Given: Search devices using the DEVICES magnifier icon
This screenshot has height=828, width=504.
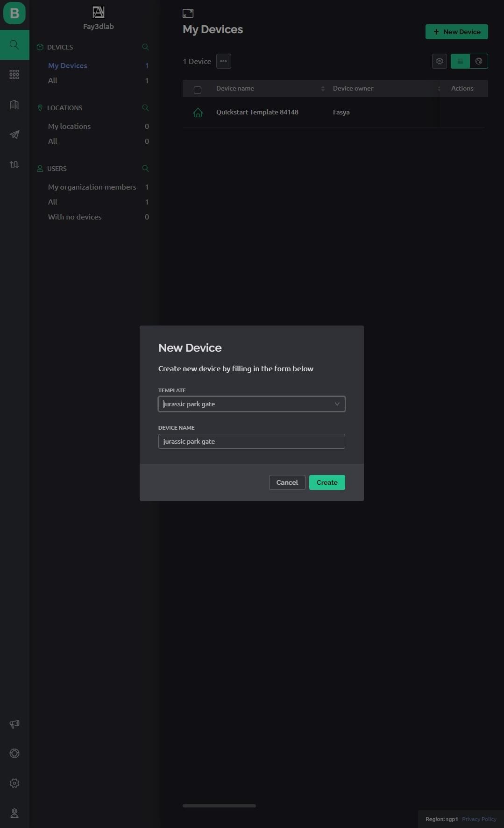Looking at the screenshot, I should point(145,47).
